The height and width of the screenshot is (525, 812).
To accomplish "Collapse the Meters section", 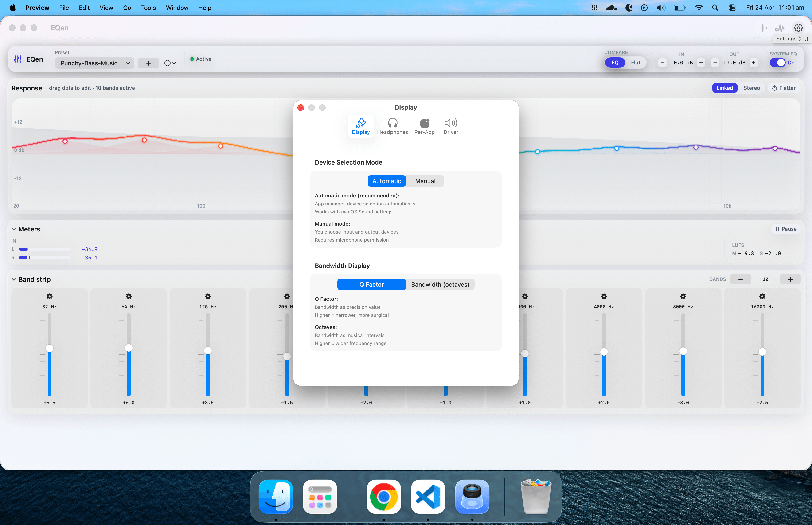I will pos(14,229).
